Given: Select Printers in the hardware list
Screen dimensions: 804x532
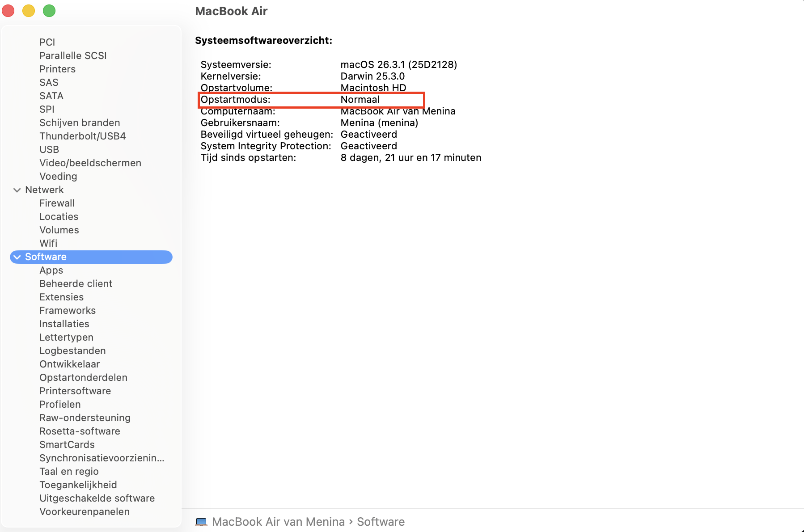Looking at the screenshot, I should [57, 69].
